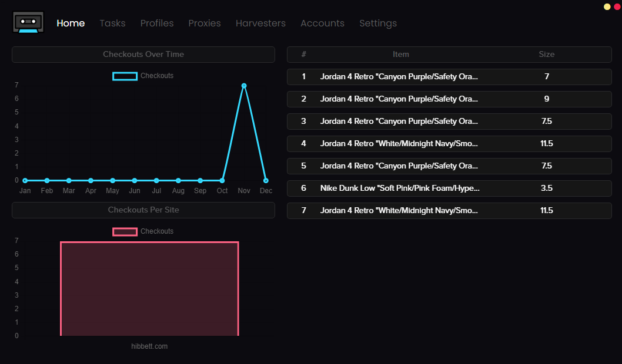Screen dimensions: 622x364
Task: Select row 6 Nike Dunk Low Soft Pink
Action: coord(449,188)
